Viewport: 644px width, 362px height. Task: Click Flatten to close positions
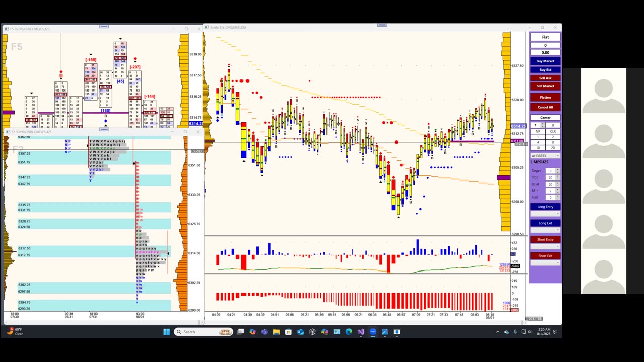[545, 97]
